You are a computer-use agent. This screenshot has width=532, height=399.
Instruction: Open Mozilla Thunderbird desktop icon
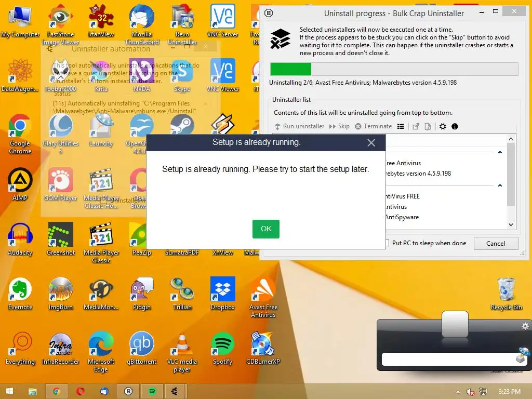coord(142,24)
